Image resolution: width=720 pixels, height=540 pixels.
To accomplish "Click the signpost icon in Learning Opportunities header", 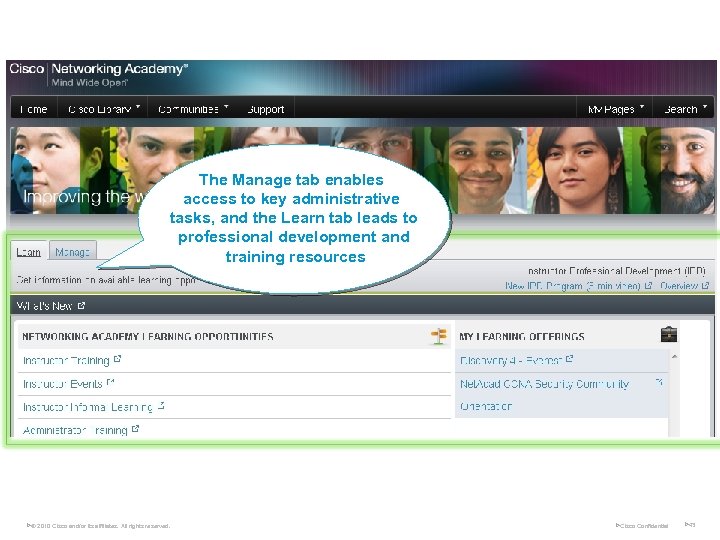I will 439,336.
